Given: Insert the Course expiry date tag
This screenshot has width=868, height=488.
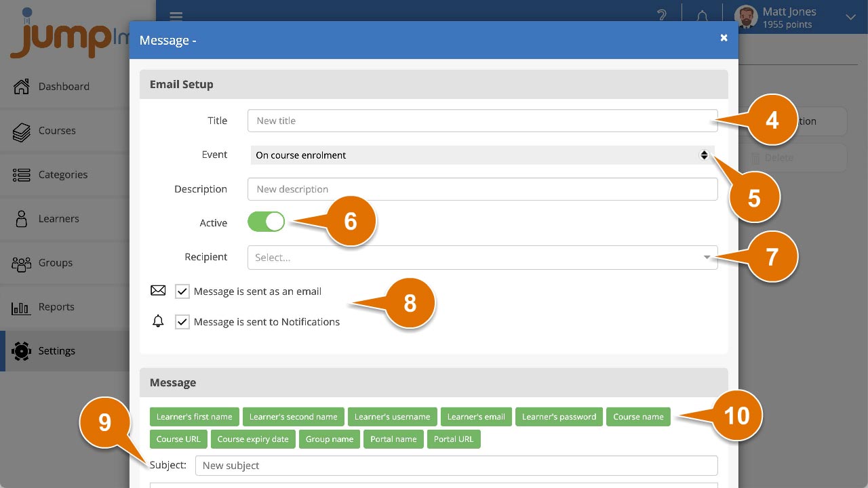Looking at the screenshot, I should coord(253,439).
